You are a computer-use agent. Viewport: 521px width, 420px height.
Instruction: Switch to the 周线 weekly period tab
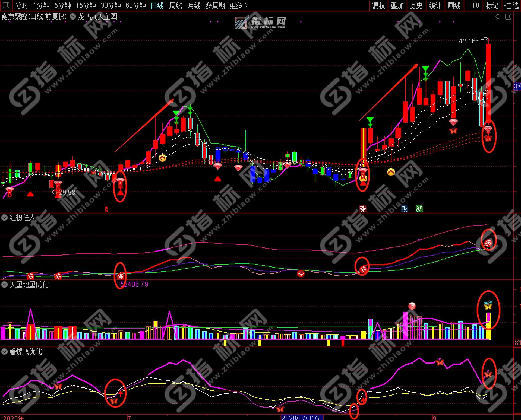[x=176, y=5]
